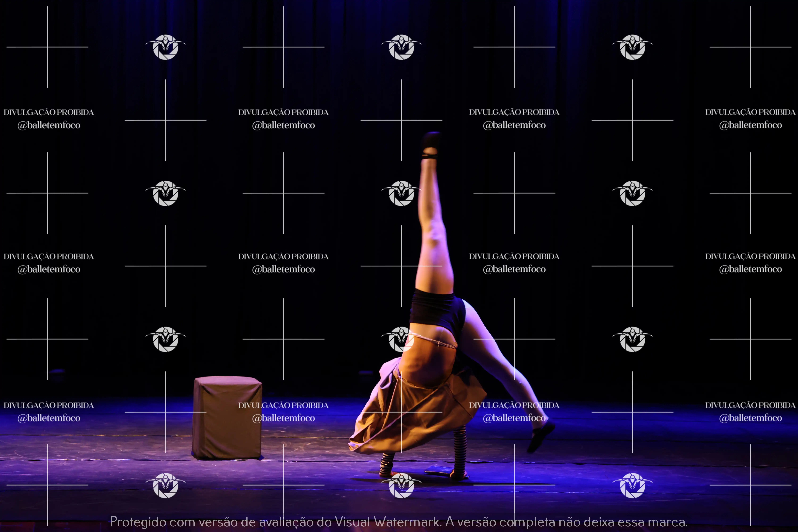Click the top-right camera shutter watermark logo

tap(632, 47)
